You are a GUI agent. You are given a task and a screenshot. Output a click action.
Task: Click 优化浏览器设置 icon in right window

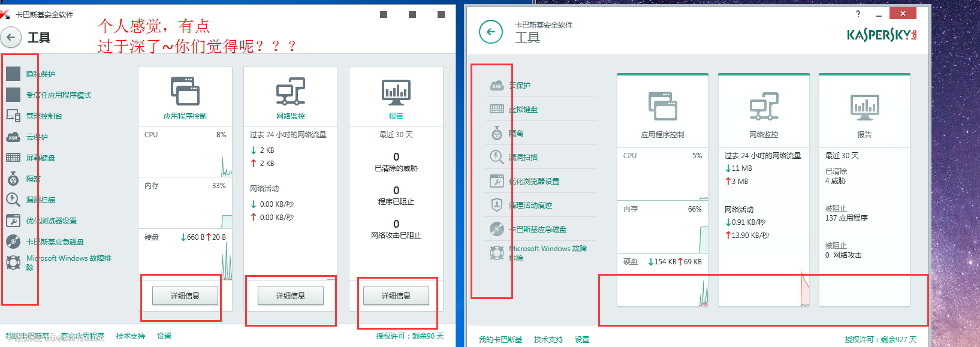(497, 181)
